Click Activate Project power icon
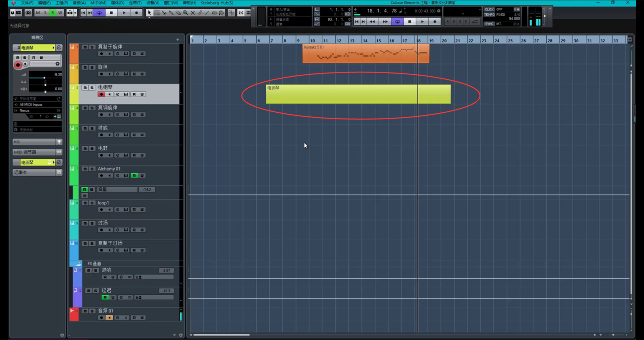Screen dimensions: 644x340 point(13,13)
